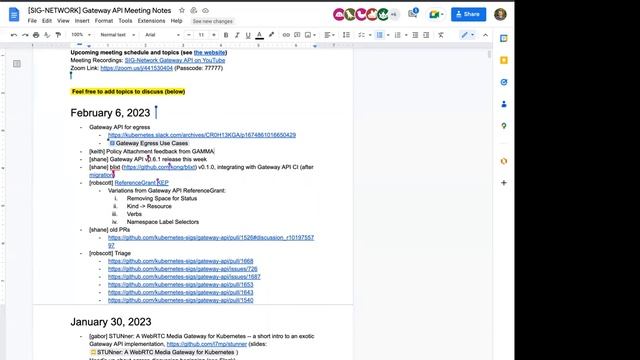Click the add comment icon
Image resolution: width=640 pixels, height=360 pixels.
tap(297, 35)
